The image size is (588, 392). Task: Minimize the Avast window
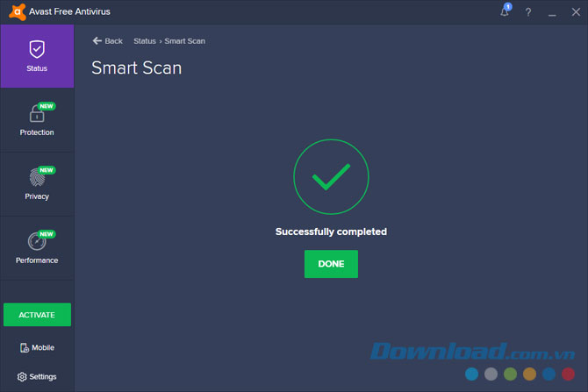pyautogui.click(x=552, y=13)
